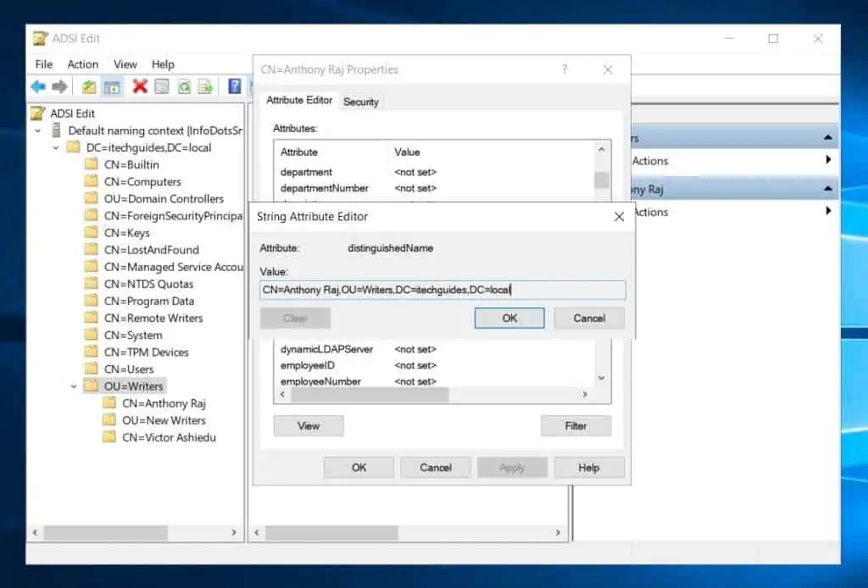Open the Help menu

pyautogui.click(x=163, y=64)
